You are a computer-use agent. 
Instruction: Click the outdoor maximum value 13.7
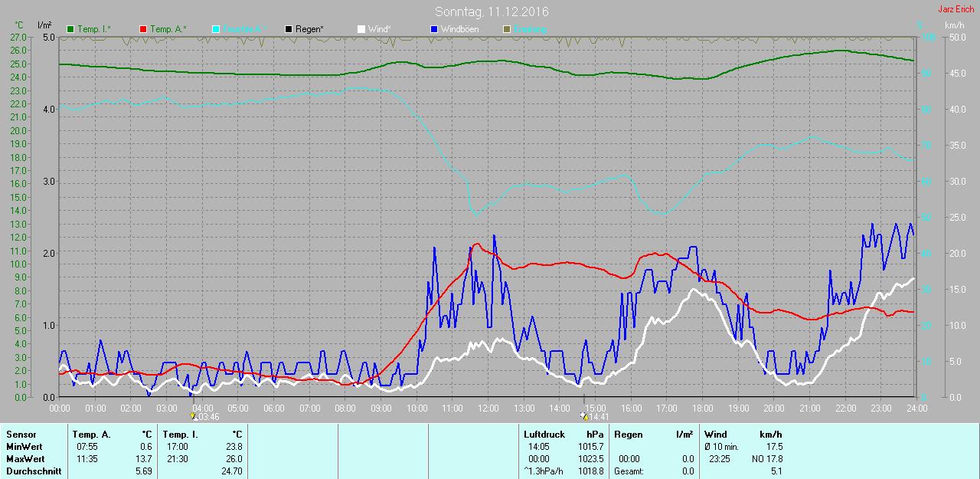pos(143,459)
